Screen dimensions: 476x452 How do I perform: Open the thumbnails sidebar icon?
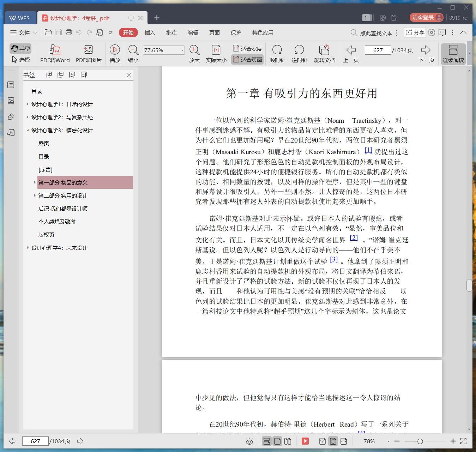[11, 101]
